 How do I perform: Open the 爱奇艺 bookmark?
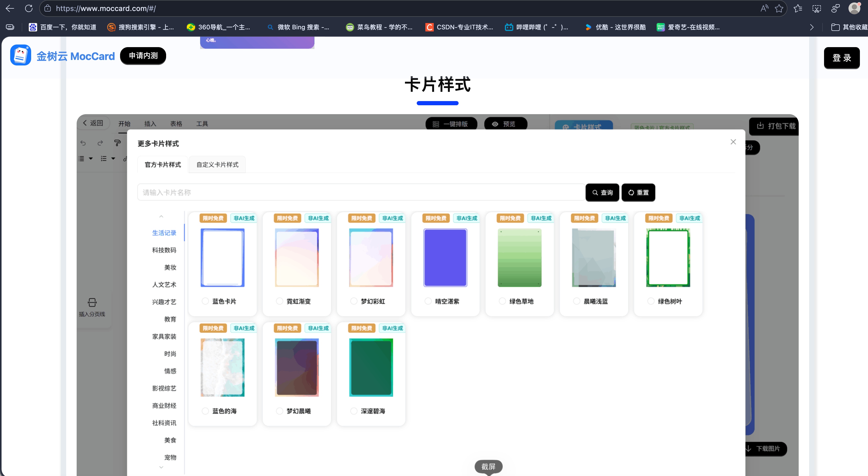point(688,27)
